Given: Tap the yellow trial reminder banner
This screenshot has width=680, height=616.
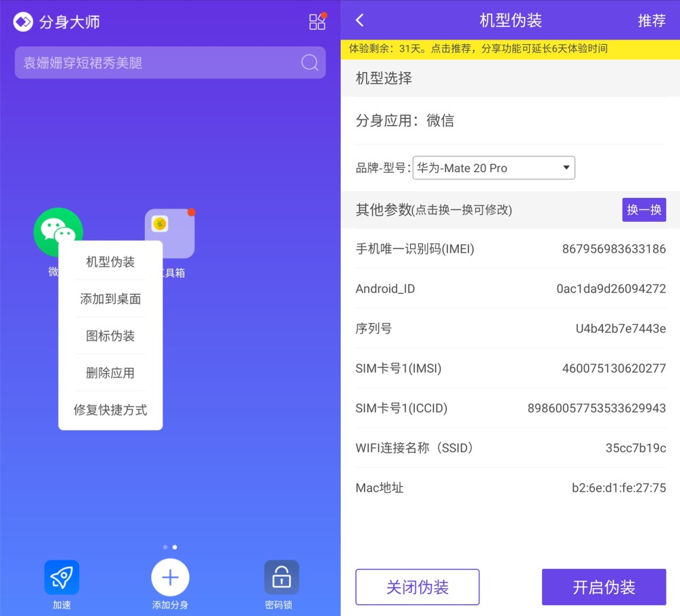Looking at the screenshot, I should [x=510, y=49].
